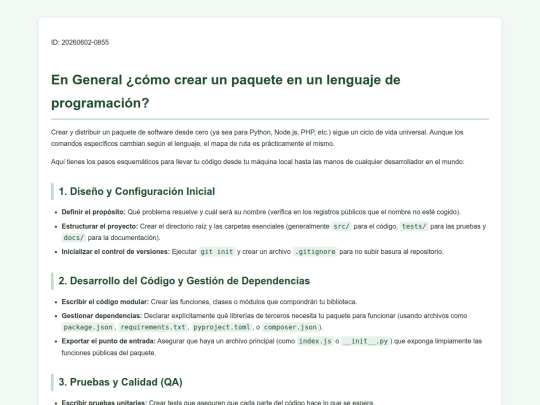Click the code snippet 'pyproject.toml'
Screen dimensions: 540x405
222,327
